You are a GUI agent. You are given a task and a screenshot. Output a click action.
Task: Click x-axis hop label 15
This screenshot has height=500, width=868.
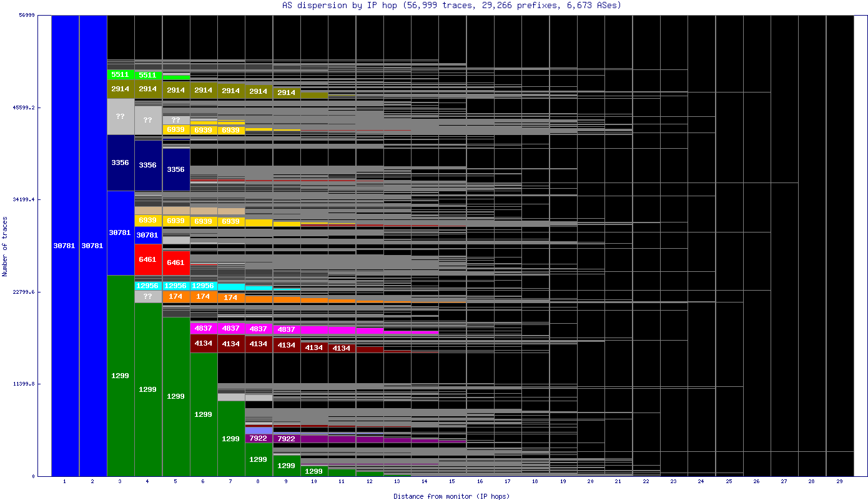(x=452, y=482)
